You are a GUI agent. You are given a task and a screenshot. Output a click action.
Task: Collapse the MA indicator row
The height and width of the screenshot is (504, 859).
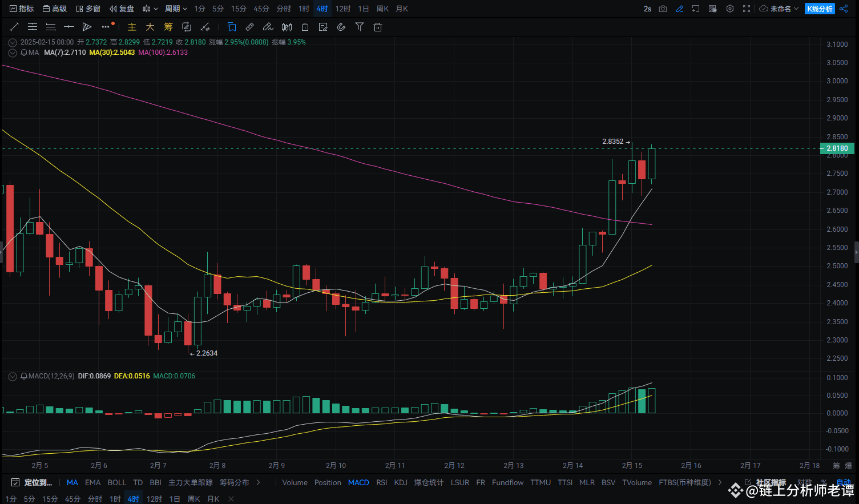[x=12, y=53]
